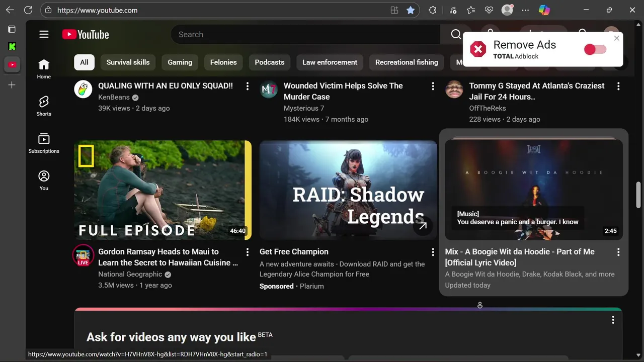Refresh the page in the browser
Viewport: 644px width, 362px height.
pyautogui.click(x=28, y=10)
